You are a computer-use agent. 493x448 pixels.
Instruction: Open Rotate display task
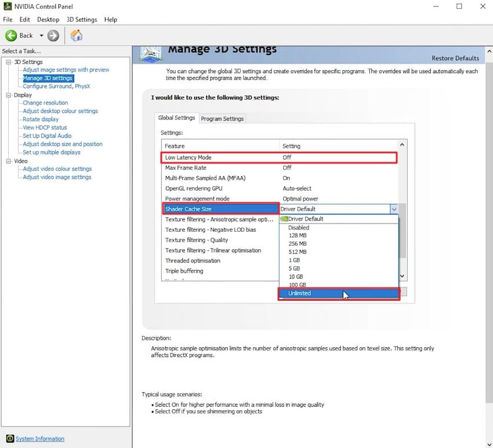pos(41,119)
